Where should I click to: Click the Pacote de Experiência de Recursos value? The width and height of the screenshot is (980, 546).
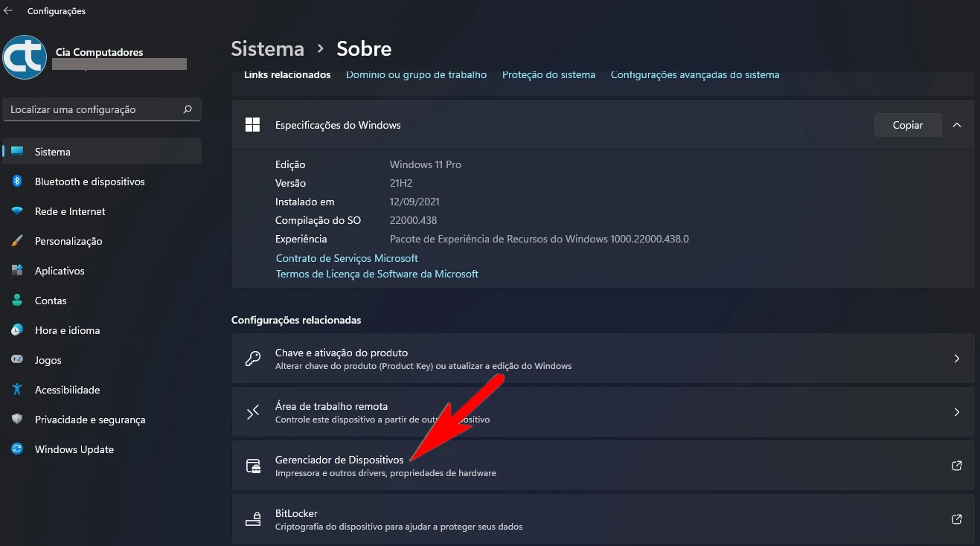coord(539,239)
